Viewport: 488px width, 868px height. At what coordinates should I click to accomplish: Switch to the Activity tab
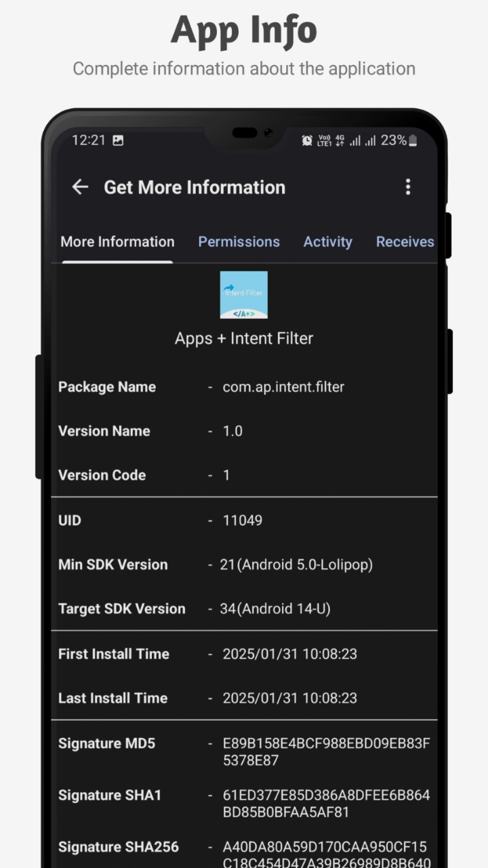[327, 242]
